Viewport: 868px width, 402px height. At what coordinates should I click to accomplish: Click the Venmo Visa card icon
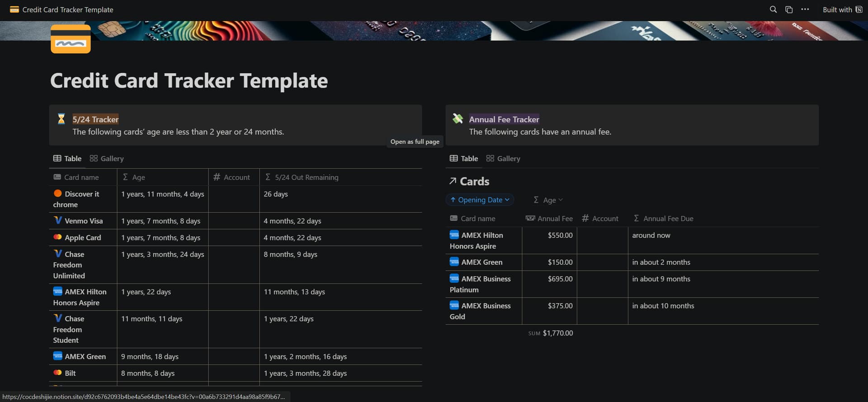point(58,220)
